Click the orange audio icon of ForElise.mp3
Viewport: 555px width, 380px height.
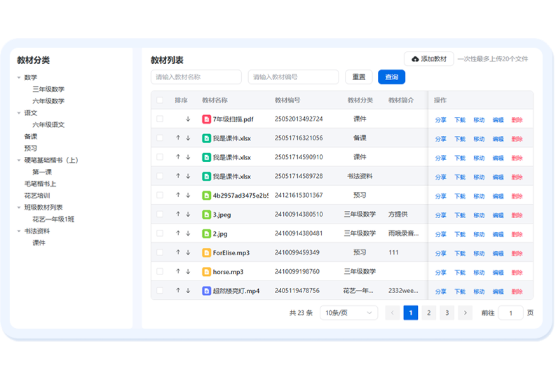coord(206,253)
